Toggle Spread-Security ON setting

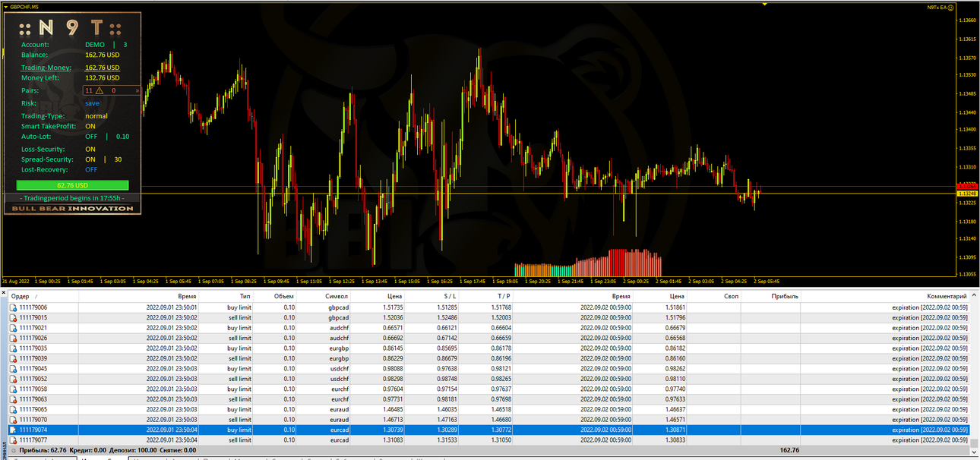pos(90,159)
